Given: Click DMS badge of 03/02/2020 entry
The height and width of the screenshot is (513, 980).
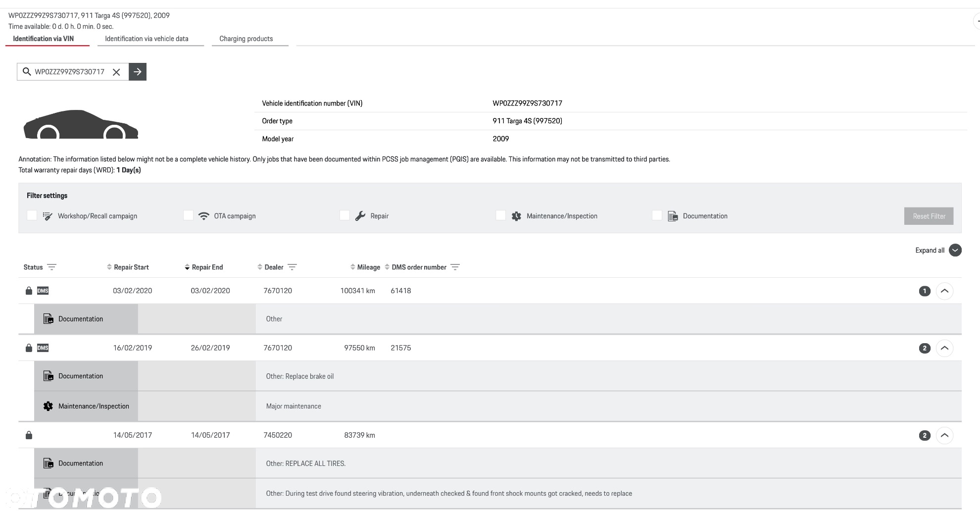Looking at the screenshot, I should click(43, 291).
